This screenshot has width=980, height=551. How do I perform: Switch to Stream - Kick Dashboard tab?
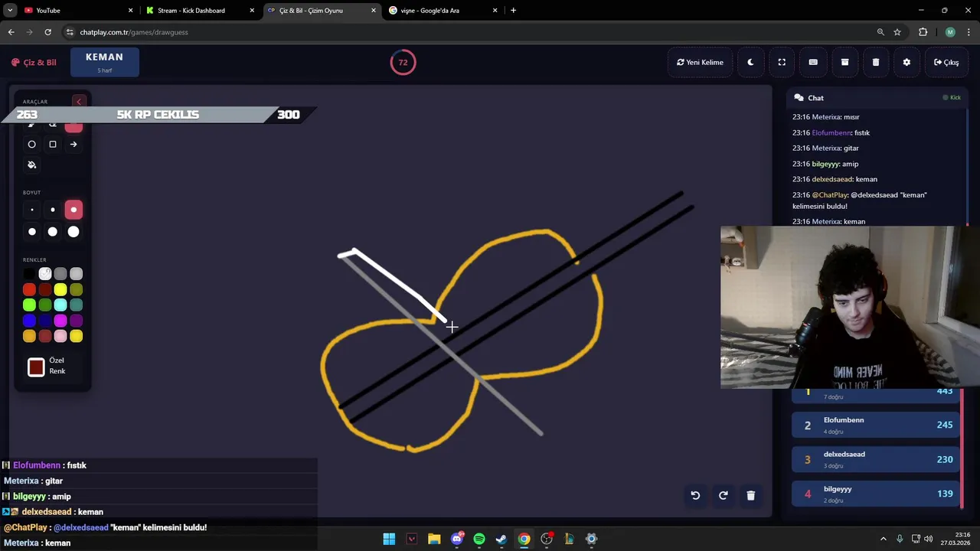(x=199, y=10)
